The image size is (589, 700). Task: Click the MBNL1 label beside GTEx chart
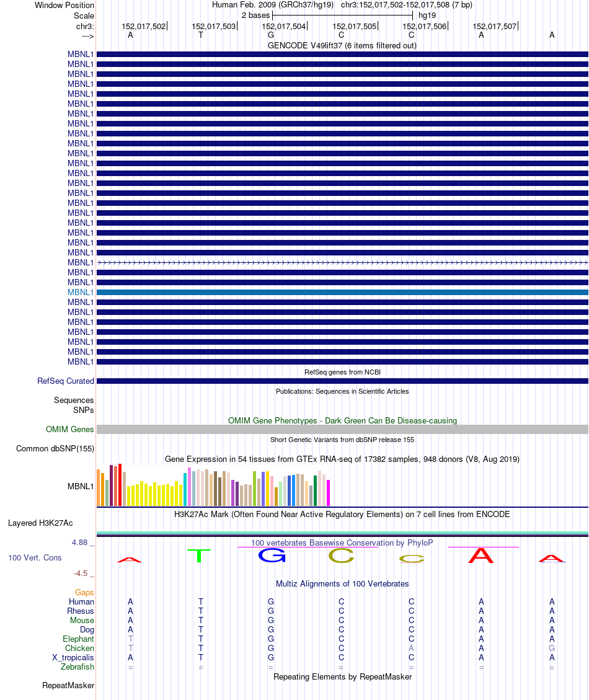tap(81, 486)
